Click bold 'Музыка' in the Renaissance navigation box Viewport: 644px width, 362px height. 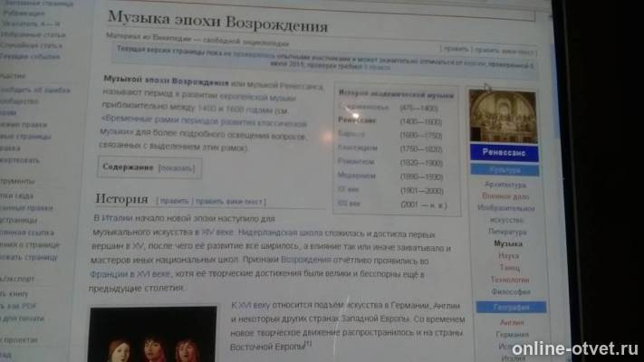tap(508, 243)
